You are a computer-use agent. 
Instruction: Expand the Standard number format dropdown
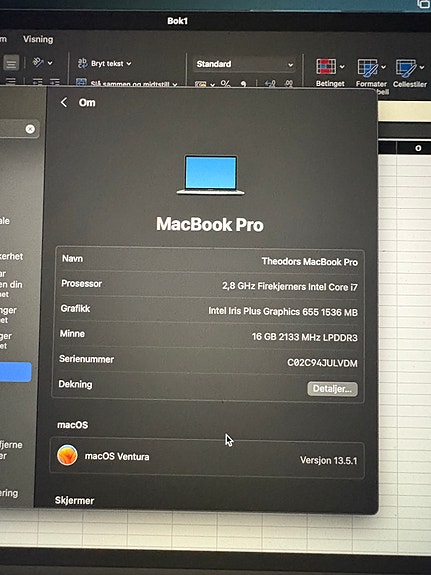[x=245, y=64]
